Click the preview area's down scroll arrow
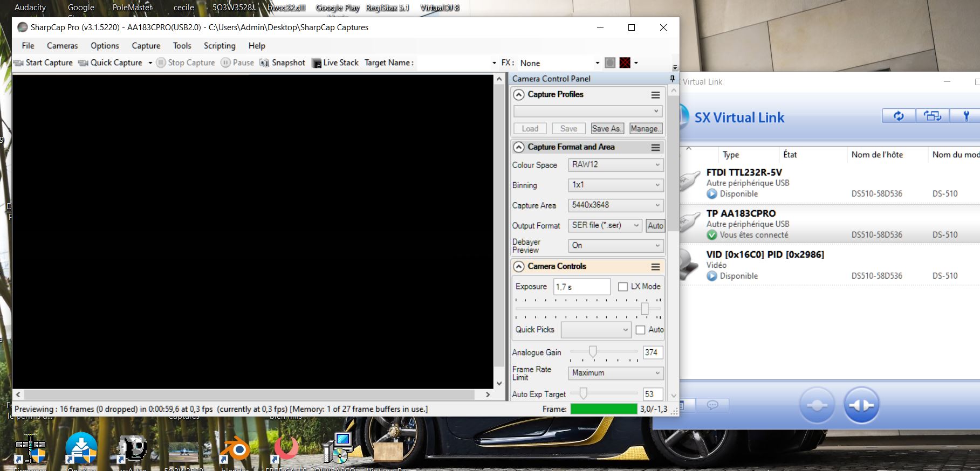Screen dimensions: 980x471 (x=499, y=384)
